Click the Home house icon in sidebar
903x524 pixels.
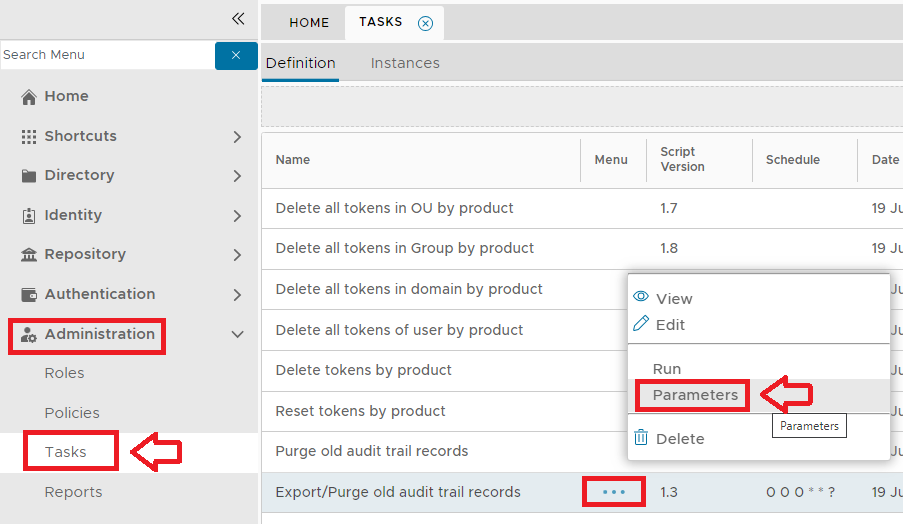pos(29,97)
